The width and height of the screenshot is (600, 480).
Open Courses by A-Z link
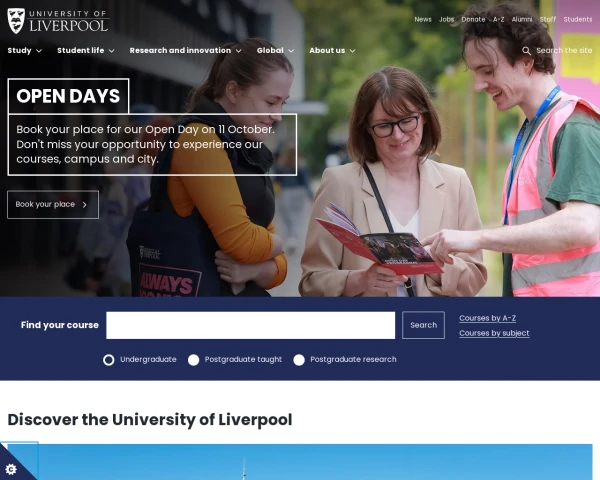[x=488, y=318]
